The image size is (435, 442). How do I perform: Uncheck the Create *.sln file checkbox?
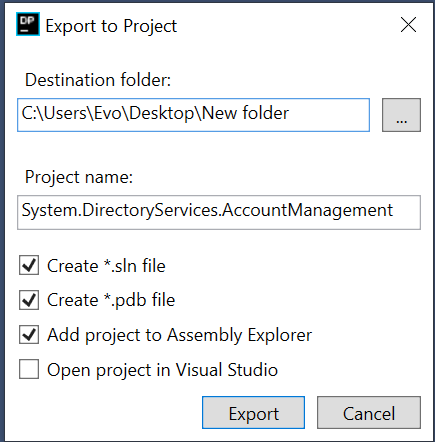point(29,265)
